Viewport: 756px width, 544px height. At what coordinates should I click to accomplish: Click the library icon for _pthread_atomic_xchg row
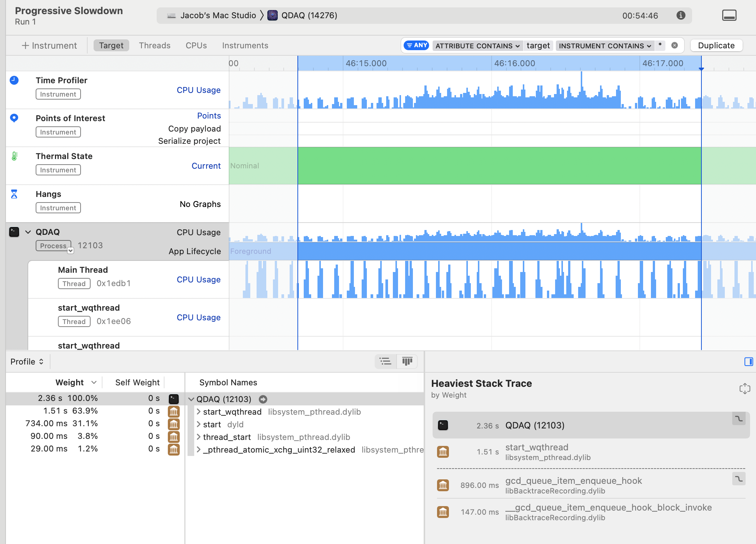(174, 450)
